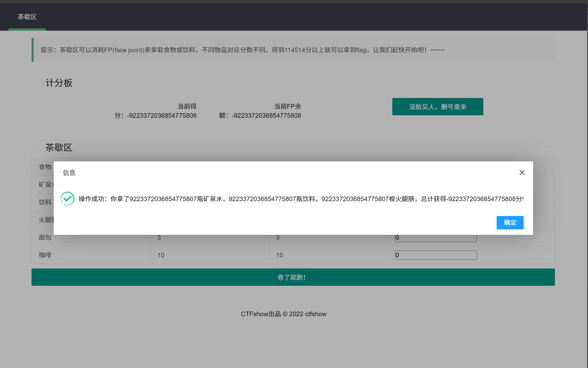The height and width of the screenshot is (368, 588).
Task: Focus the 面包 quantity input field
Action: [436, 238]
